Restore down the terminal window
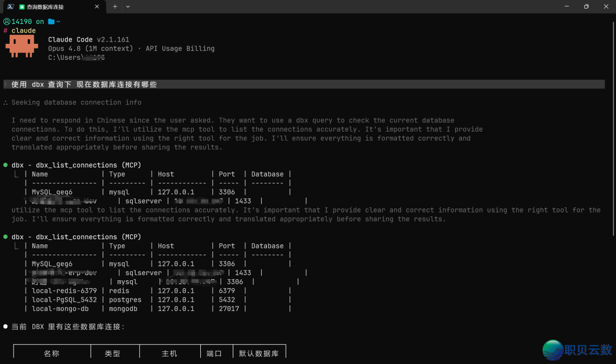 point(586,7)
